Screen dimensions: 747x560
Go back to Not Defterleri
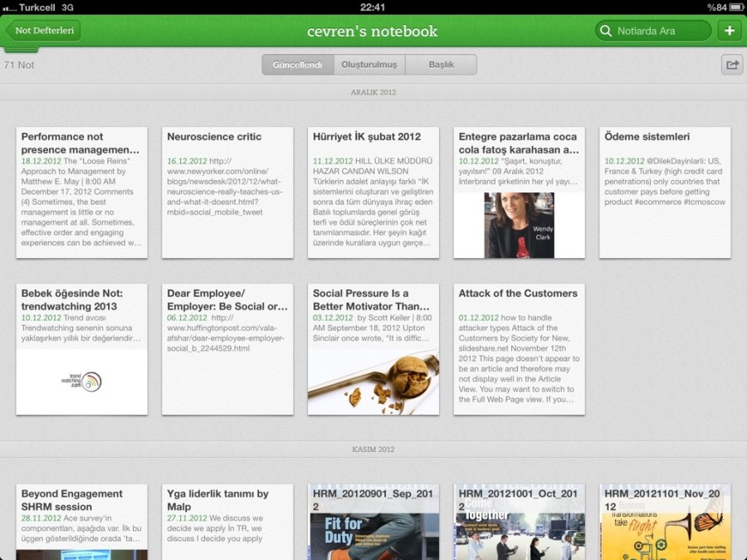tap(44, 32)
